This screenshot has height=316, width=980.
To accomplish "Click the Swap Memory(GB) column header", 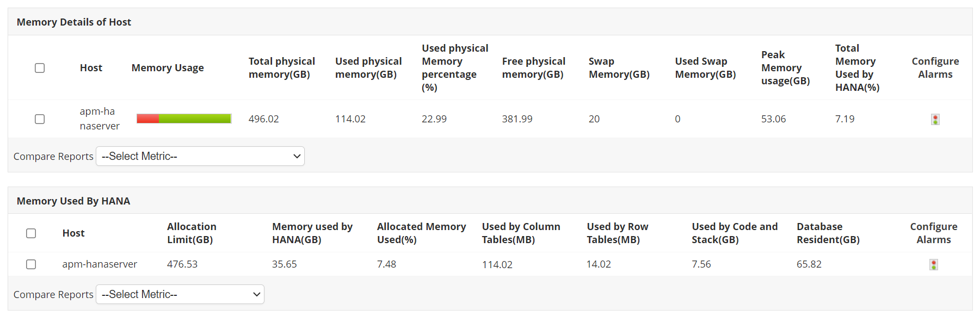I will (619, 68).
